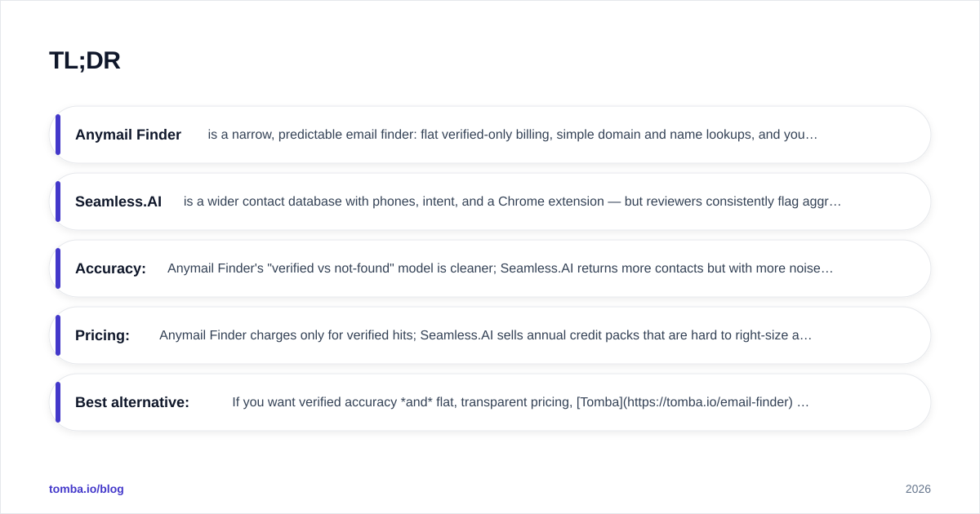Click the purple accent bar on Anymail Finder card
Image resolution: width=980 pixels, height=514 pixels.
tap(58, 135)
